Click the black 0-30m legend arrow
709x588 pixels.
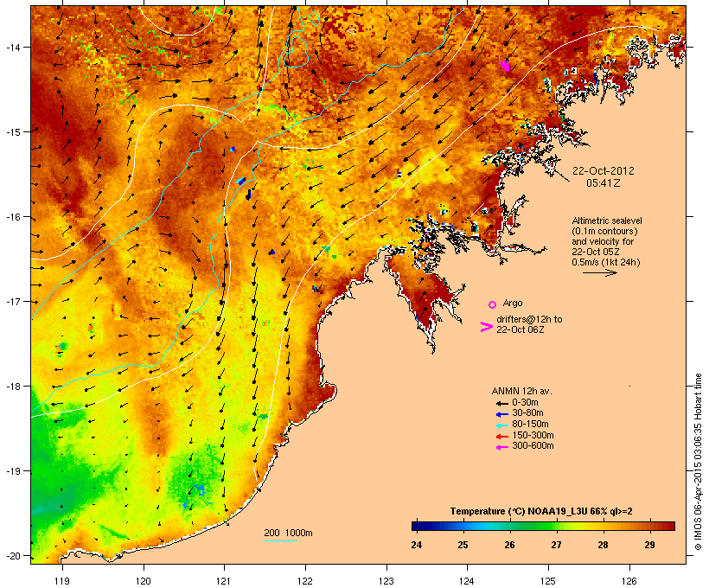pos(501,403)
